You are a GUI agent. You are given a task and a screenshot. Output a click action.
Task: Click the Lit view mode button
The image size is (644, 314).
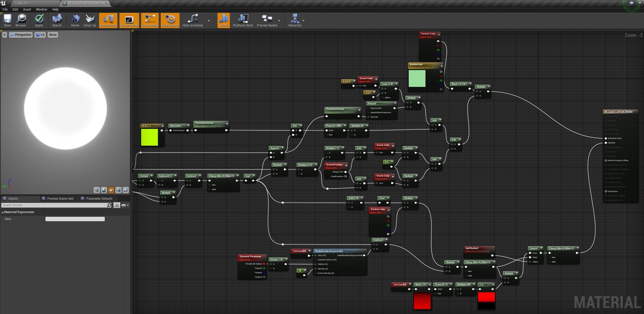(40, 35)
